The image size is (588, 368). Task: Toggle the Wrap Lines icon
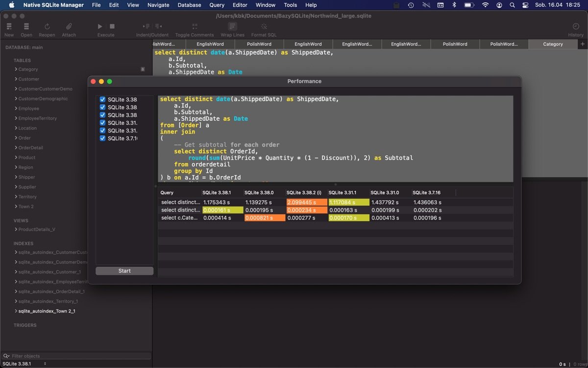(232, 26)
